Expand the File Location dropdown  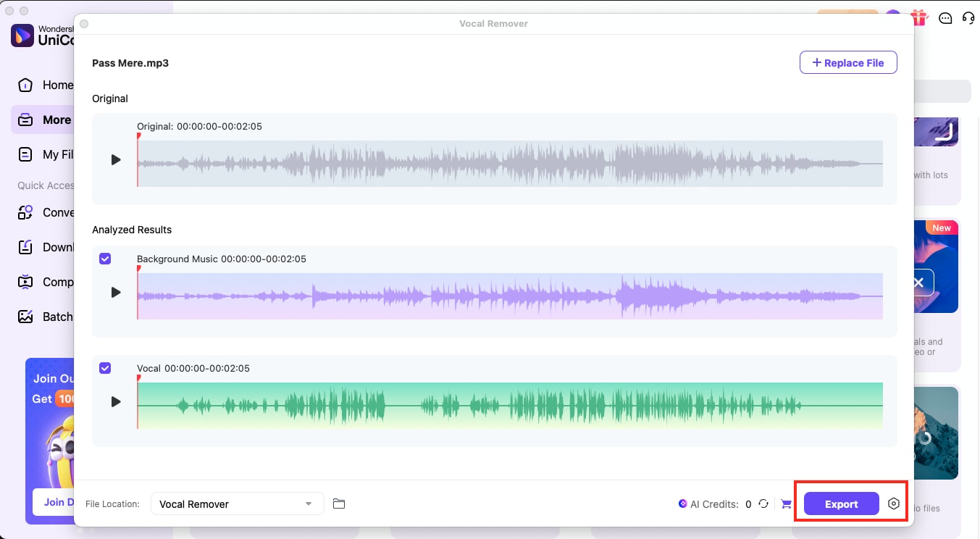click(x=237, y=504)
